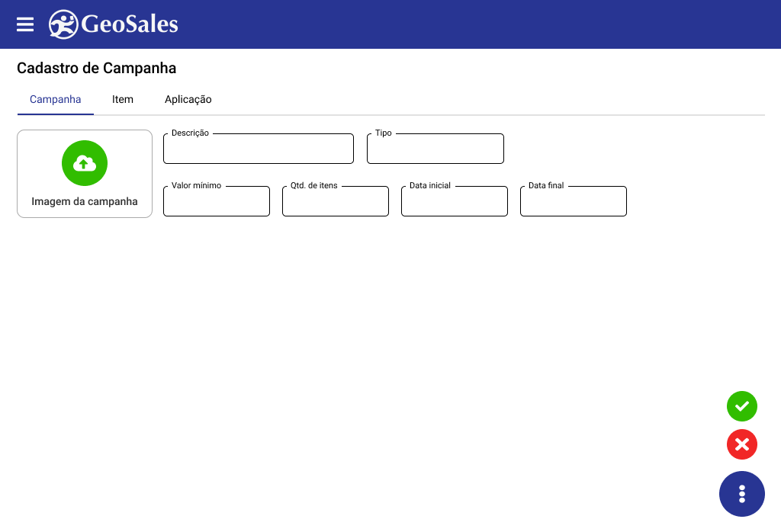The image size is (781, 532).
Task: Go to the Aplicação tab
Action: pyautogui.click(x=188, y=100)
